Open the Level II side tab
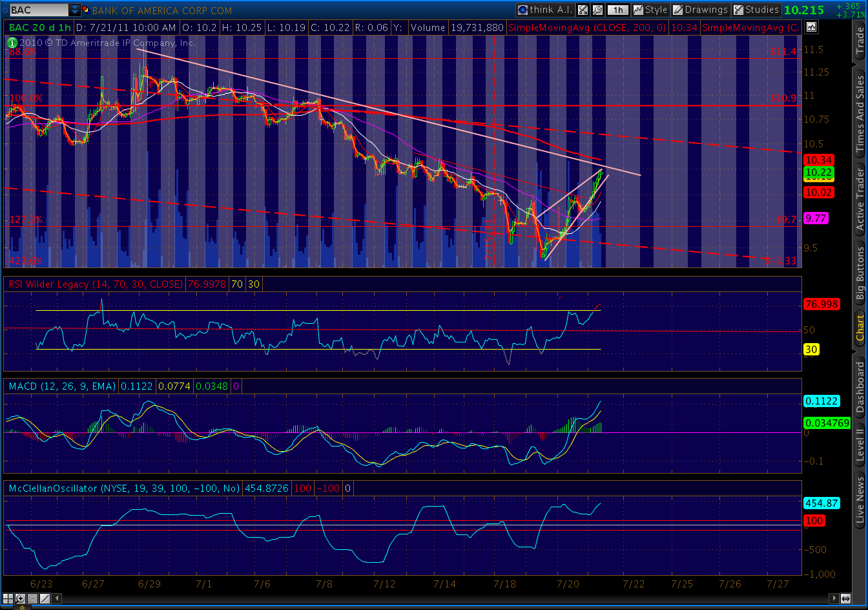The height and width of the screenshot is (610, 868). click(x=860, y=445)
